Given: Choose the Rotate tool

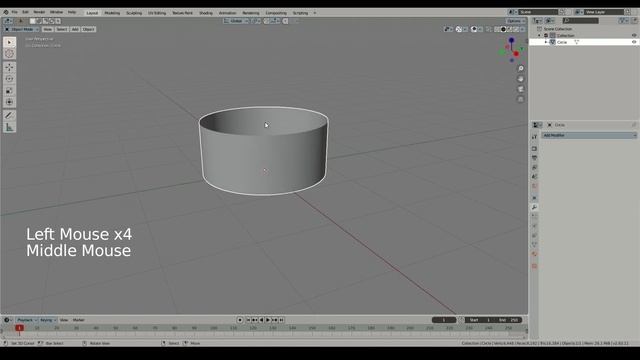Looking at the screenshot, I should [x=9, y=79].
